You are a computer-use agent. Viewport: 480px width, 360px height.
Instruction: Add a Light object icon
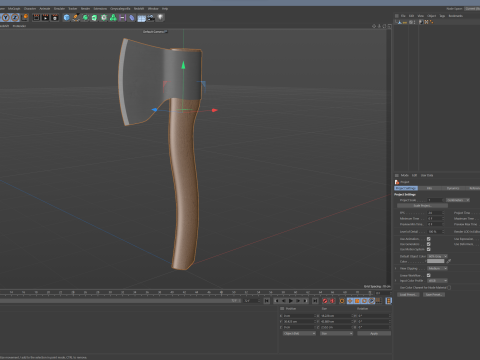tap(161, 17)
